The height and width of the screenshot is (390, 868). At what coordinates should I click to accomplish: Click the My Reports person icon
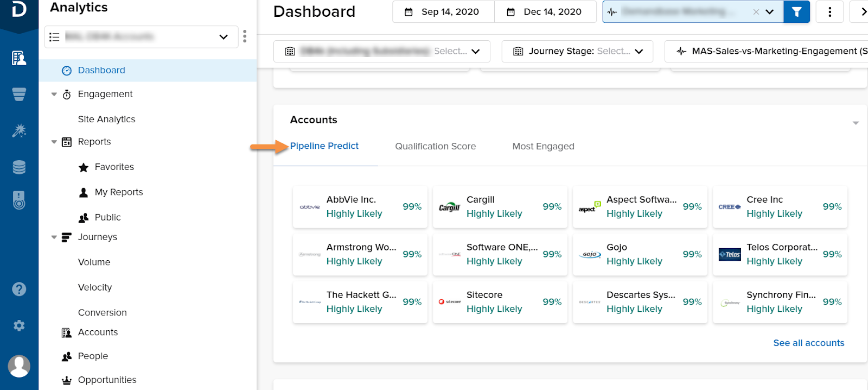84,192
